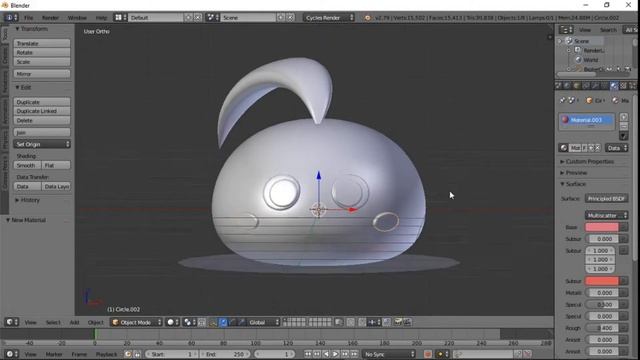Click the Duplicate Linked button
Viewport: 640px width, 360px height.
pos(42,111)
